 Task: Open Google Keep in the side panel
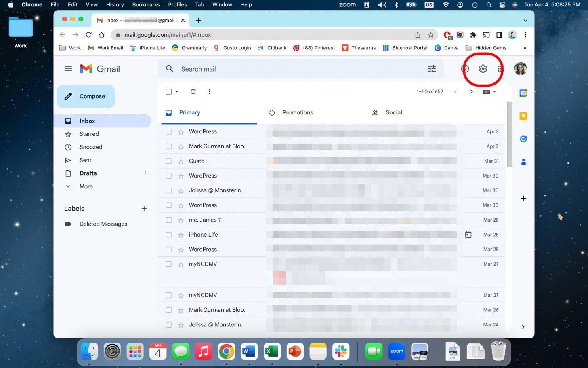[x=523, y=116]
